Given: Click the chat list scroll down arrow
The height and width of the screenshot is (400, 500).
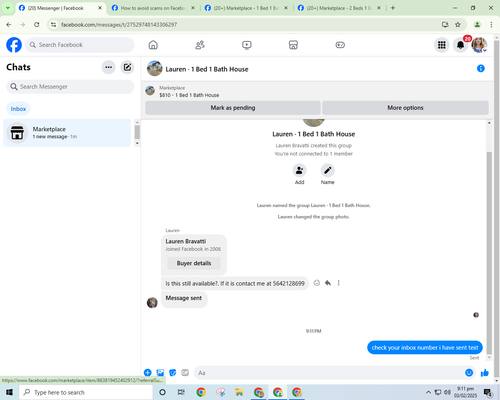Looking at the screenshot, I should (137, 143).
